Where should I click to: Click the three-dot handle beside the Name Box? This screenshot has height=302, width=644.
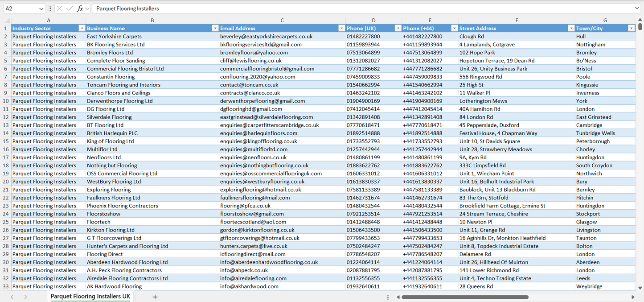point(50,8)
